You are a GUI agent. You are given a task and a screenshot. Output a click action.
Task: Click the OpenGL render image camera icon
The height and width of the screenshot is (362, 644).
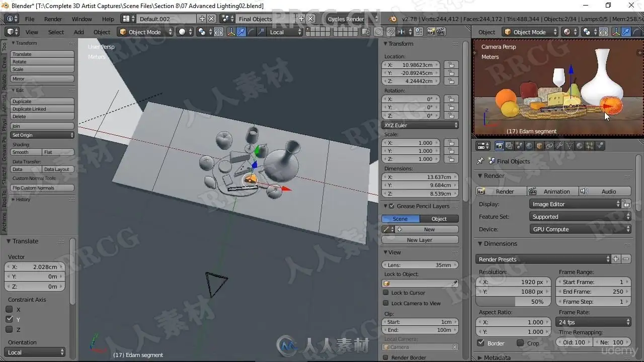(431, 32)
